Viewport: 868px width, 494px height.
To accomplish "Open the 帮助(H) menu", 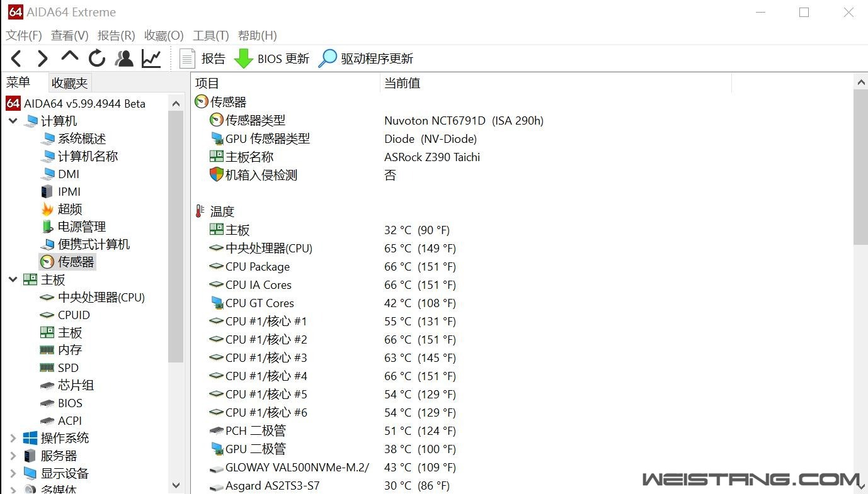I will click(x=258, y=35).
